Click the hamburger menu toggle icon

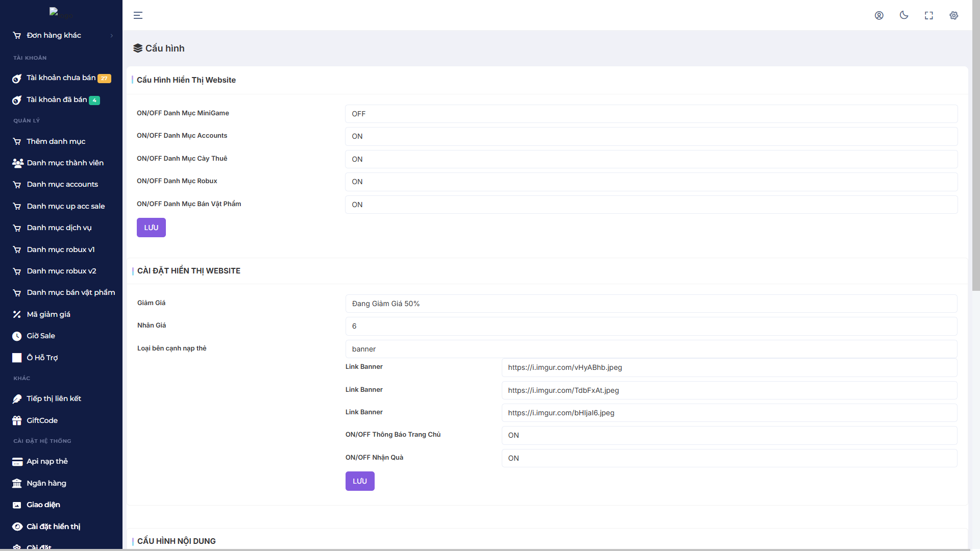click(138, 15)
